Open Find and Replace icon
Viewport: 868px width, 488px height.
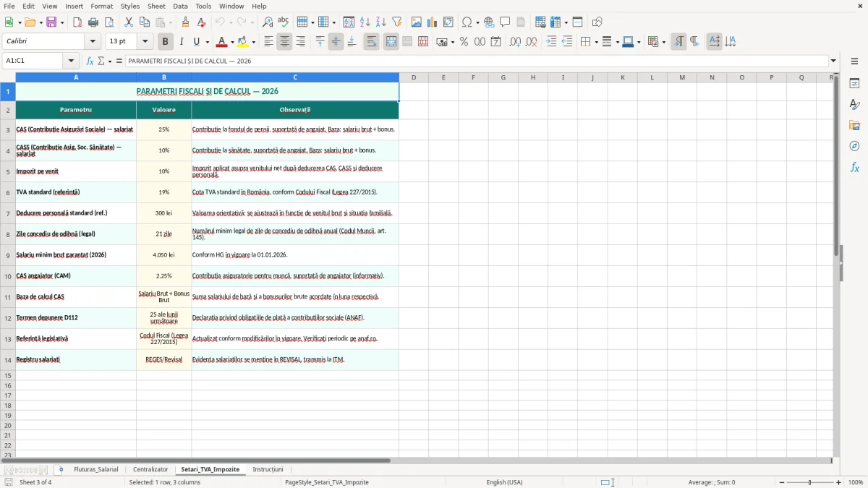[x=268, y=22]
